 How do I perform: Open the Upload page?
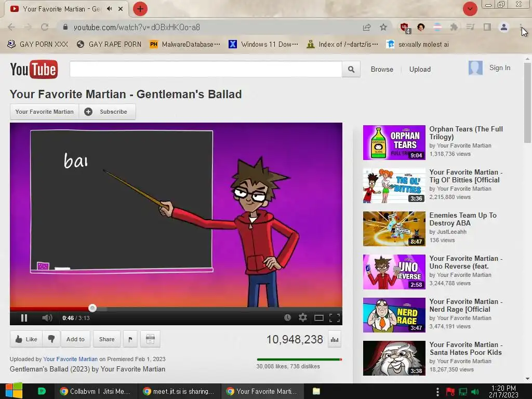[x=420, y=69]
